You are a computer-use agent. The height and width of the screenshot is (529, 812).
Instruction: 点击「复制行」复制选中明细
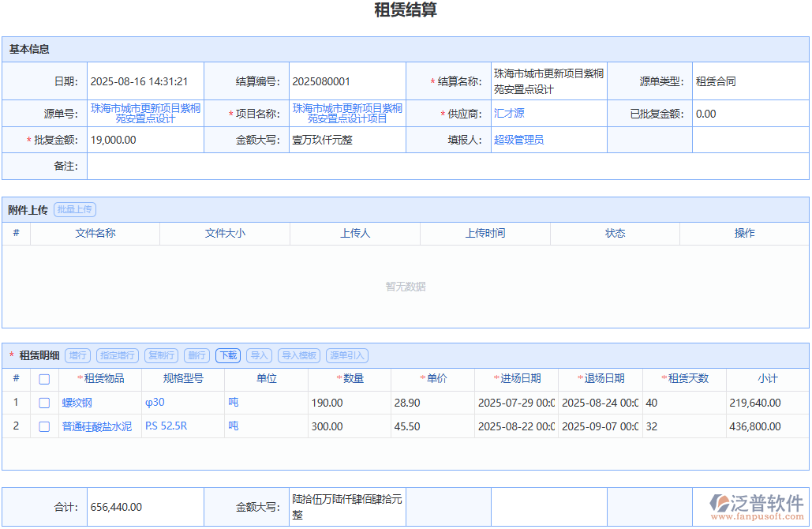click(x=162, y=355)
